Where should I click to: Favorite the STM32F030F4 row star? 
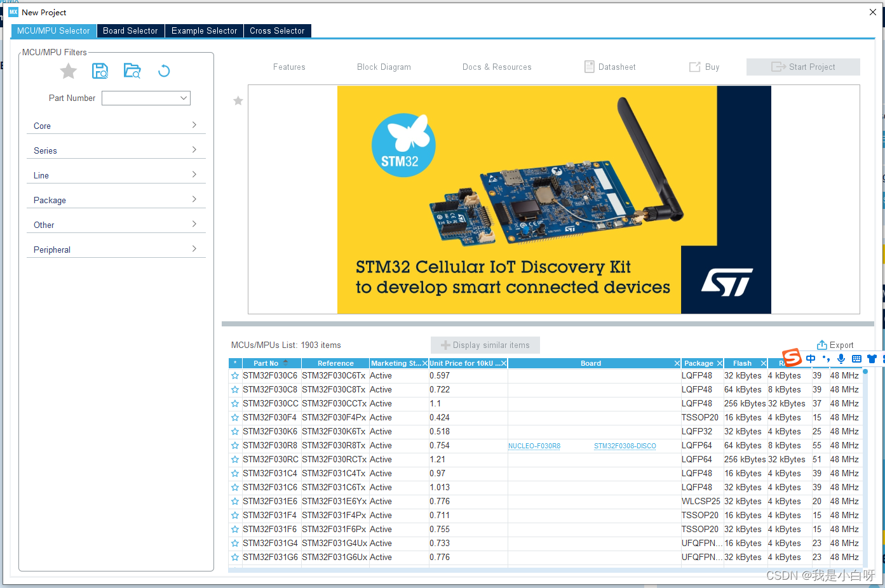pos(235,418)
